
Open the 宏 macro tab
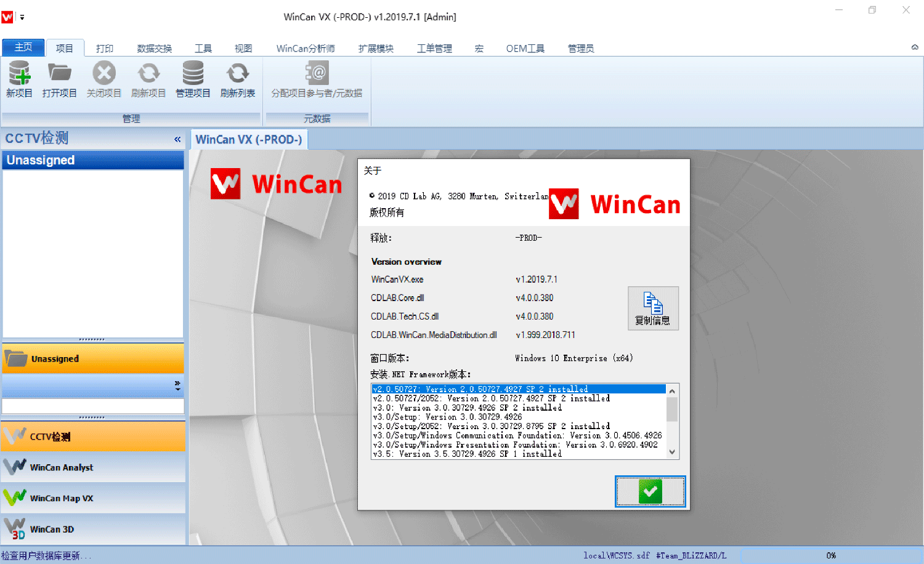tap(479, 49)
